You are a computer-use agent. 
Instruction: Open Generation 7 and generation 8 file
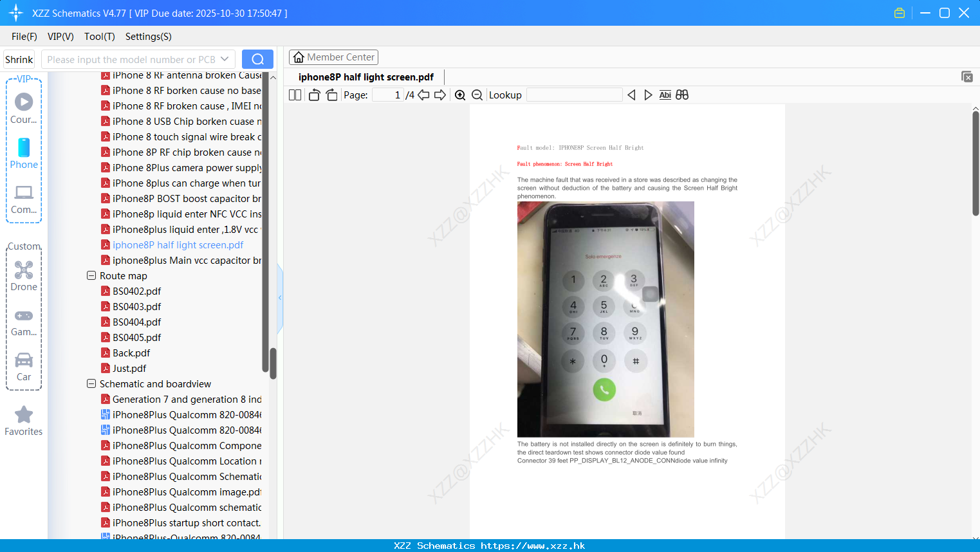pos(181,399)
